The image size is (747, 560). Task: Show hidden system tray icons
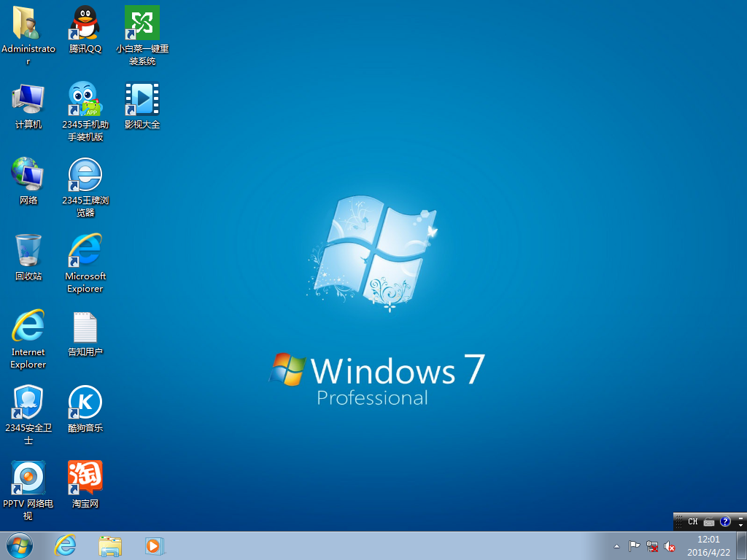(616, 546)
